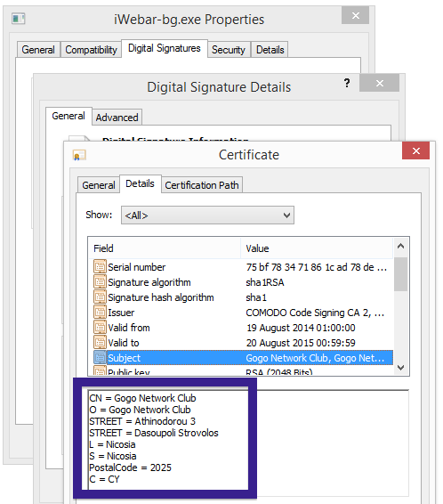Click the help question mark in Digital Signature Details
Viewport: 443px width, 504px height.
click(347, 83)
